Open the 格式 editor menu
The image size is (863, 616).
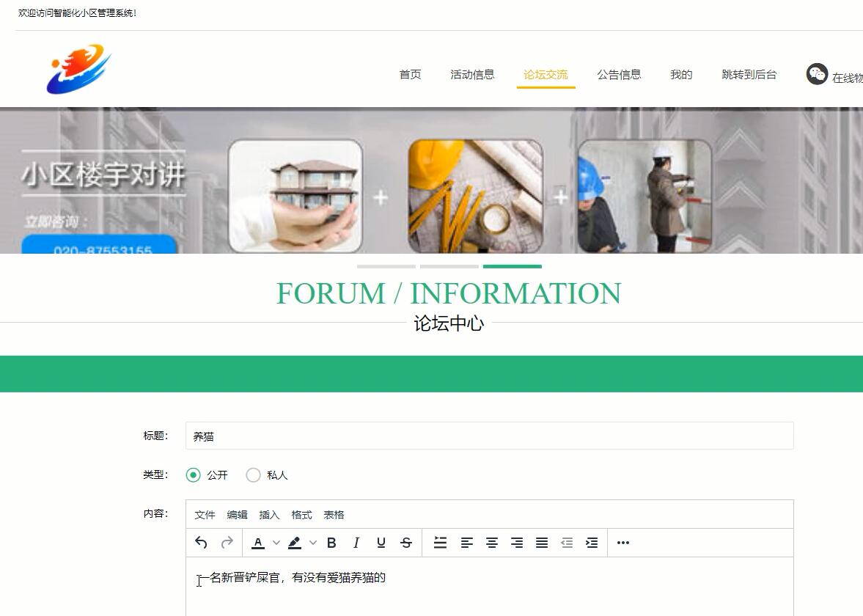(301, 515)
